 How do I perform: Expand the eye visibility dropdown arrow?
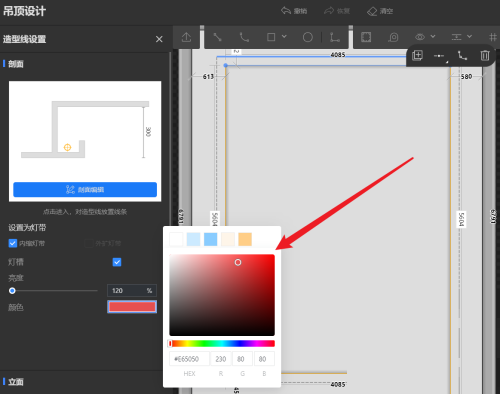coord(433,36)
